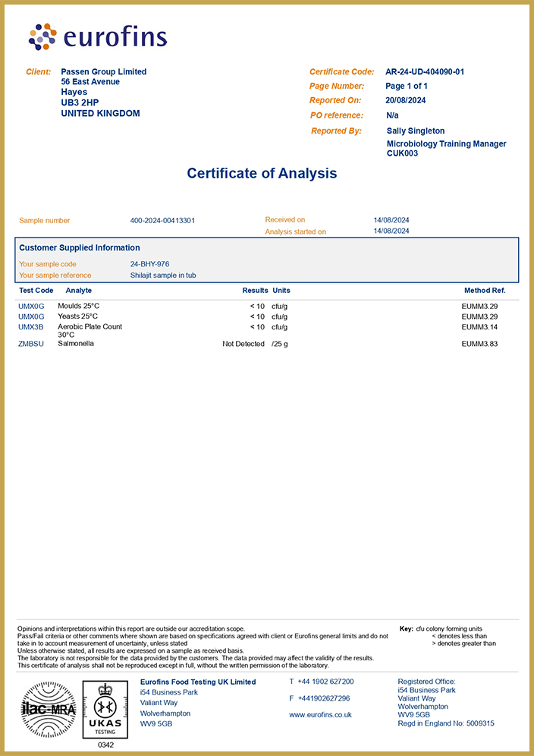The width and height of the screenshot is (534, 756).
Task: Select certificate code AR-24-UD-404090-01
Action: click(x=425, y=72)
